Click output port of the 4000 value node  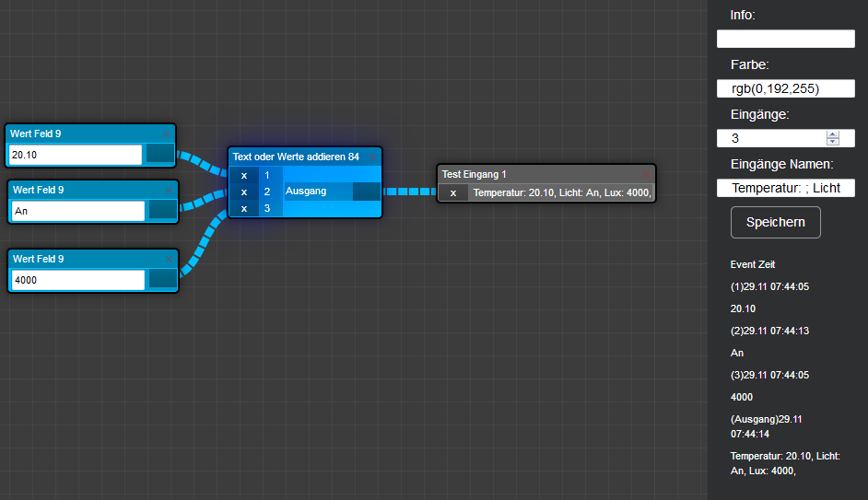(x=163, y=279)
